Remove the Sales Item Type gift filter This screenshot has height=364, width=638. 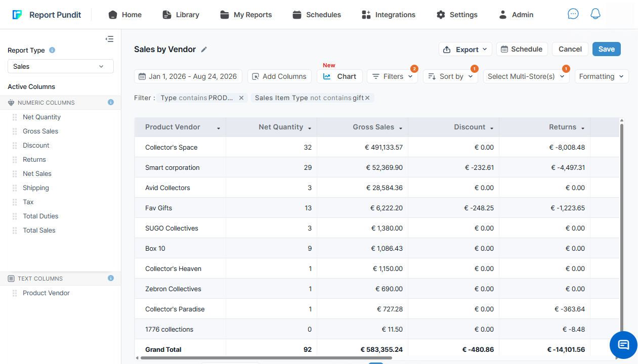pos(367,98)
